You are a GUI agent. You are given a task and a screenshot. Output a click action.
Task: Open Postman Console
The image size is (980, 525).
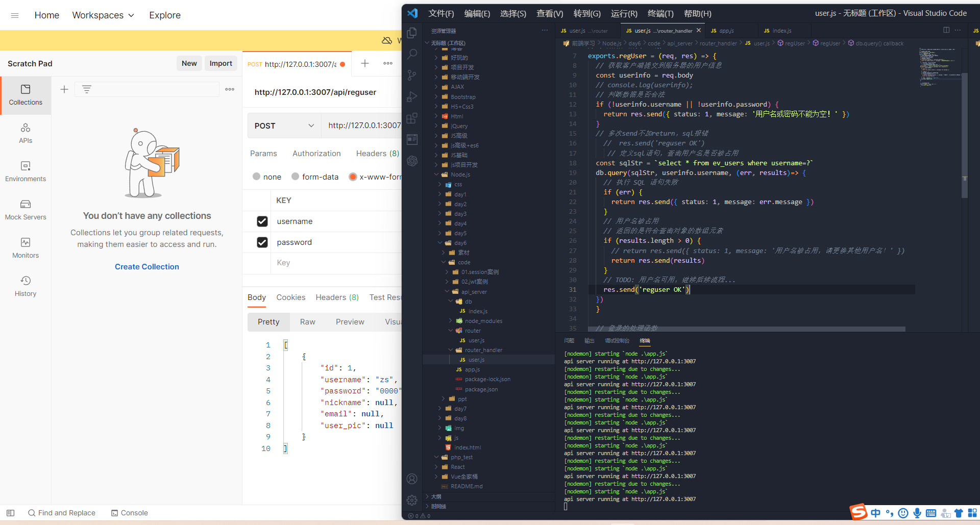click(x=130, y=513)
